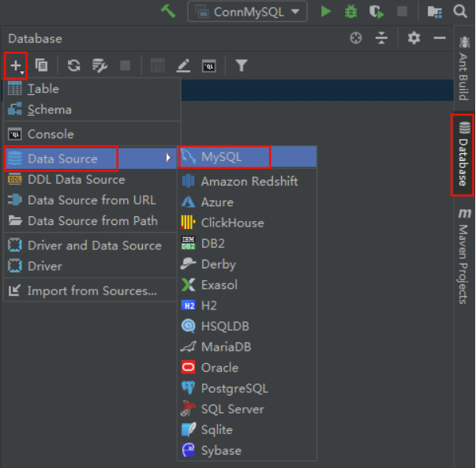Click the build project hammer icon
Screen dimensions: 476x468
pyautogui.click(x=168, y=12)
